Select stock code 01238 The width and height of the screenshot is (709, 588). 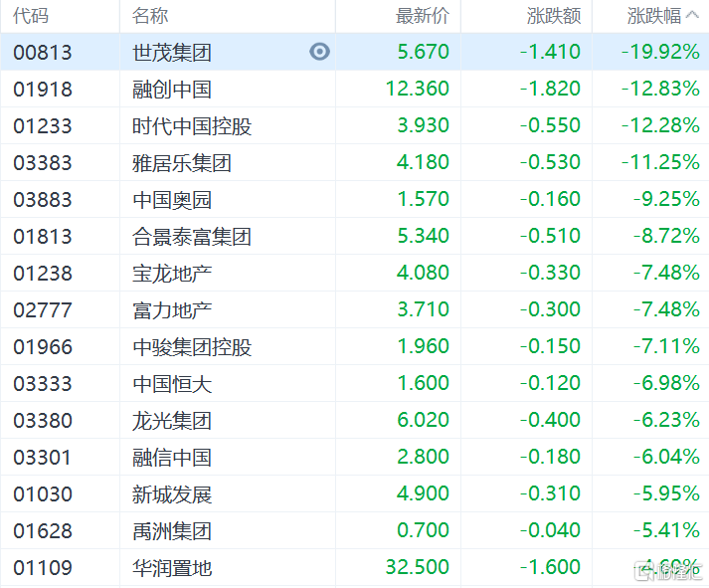pos(43,274)
